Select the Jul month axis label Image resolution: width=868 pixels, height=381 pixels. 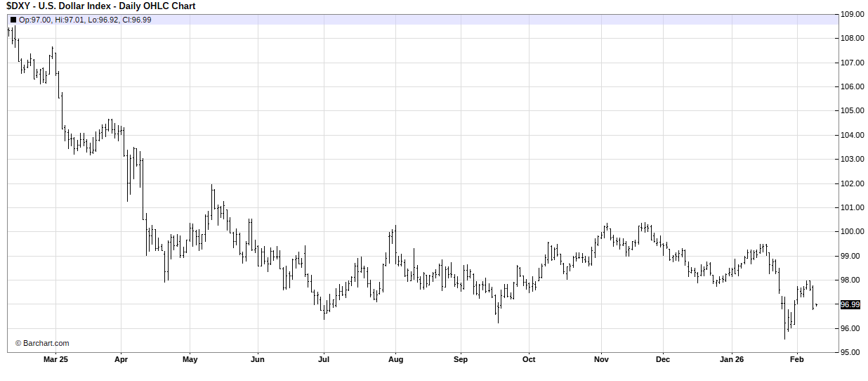pyautogui.click(x=324, y=359)
